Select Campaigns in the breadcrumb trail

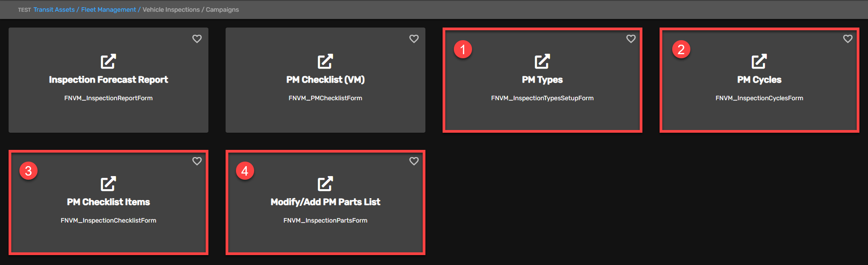pyautogui.click(x=222, y=9)
